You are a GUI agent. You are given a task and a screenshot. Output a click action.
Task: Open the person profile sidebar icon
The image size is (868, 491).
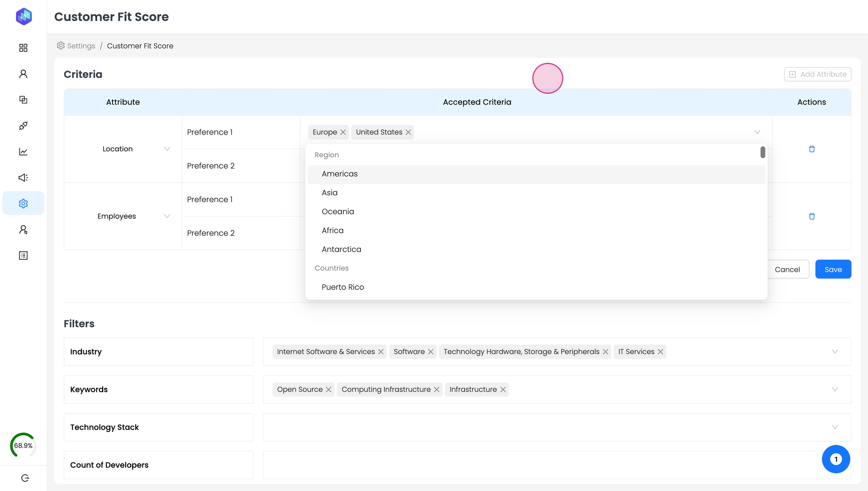pos(23,74)
